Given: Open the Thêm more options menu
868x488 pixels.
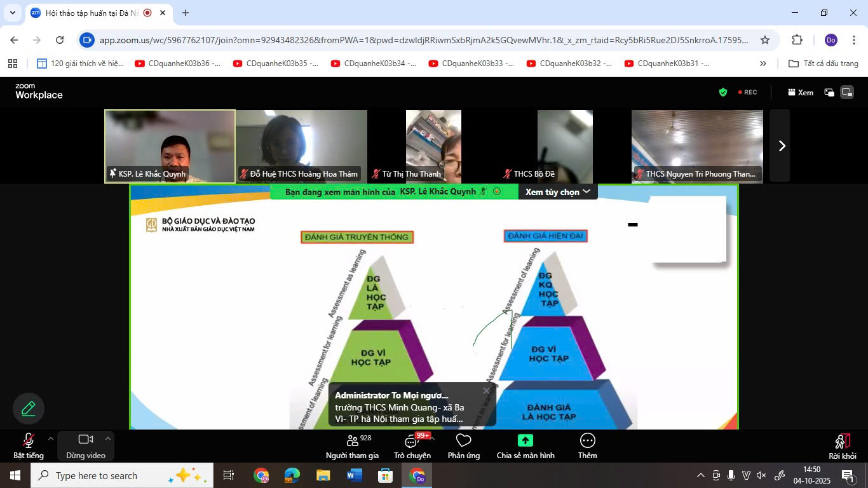Looking at the screenshot, I should pyautogui.click(x=587, y=445).
